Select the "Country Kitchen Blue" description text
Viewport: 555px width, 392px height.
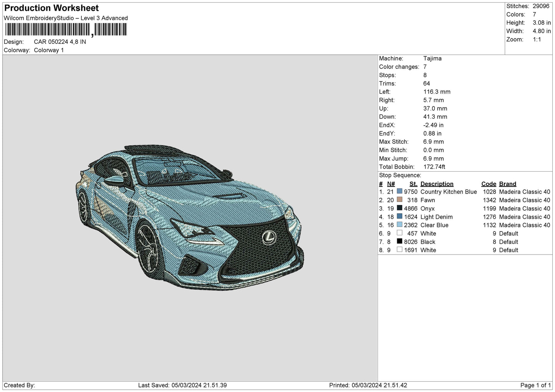pos(449,192)
